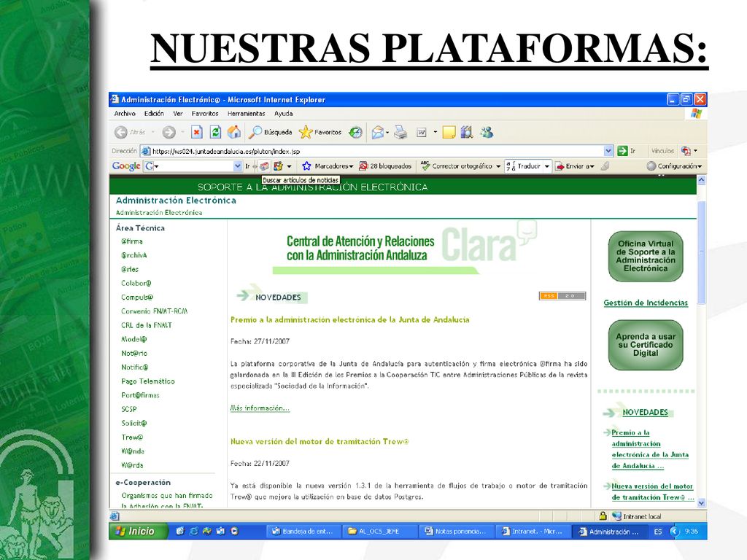Open Oficina Virtual de Soporte button
The width and height of the screenshot is (747, 560).
click(646, 256)
